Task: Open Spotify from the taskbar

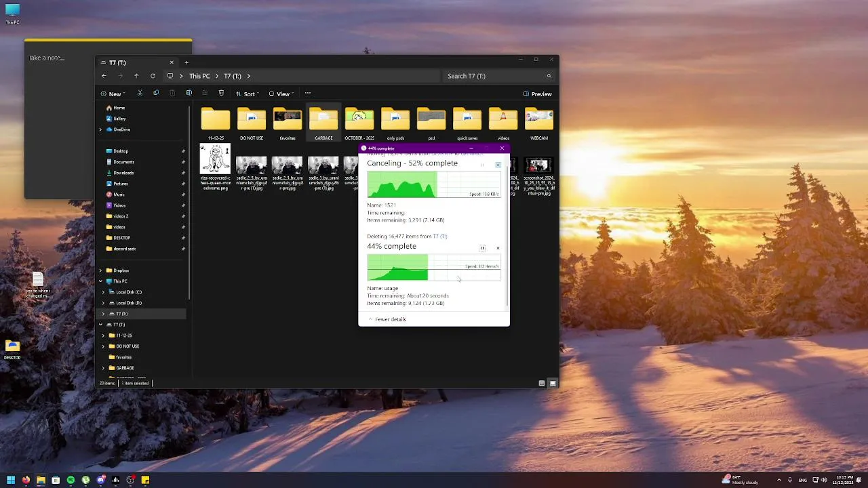Action: pyautogui.click(x=71, y=480)
